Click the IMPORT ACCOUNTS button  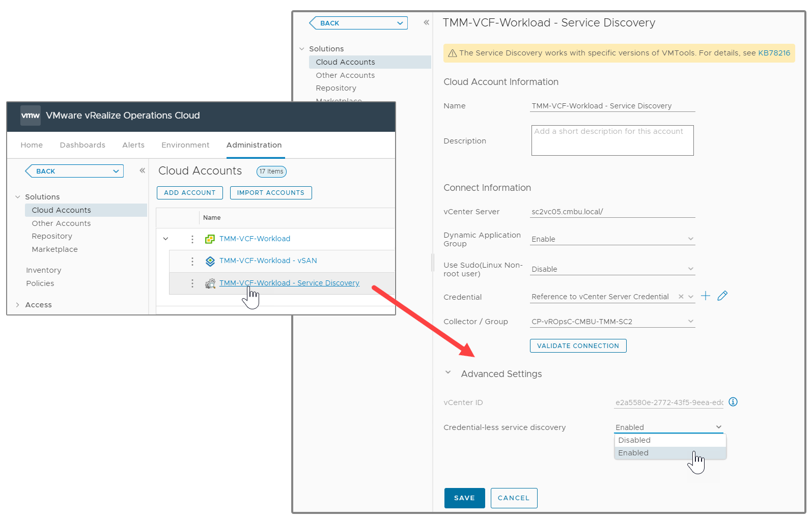click(271, 193)
